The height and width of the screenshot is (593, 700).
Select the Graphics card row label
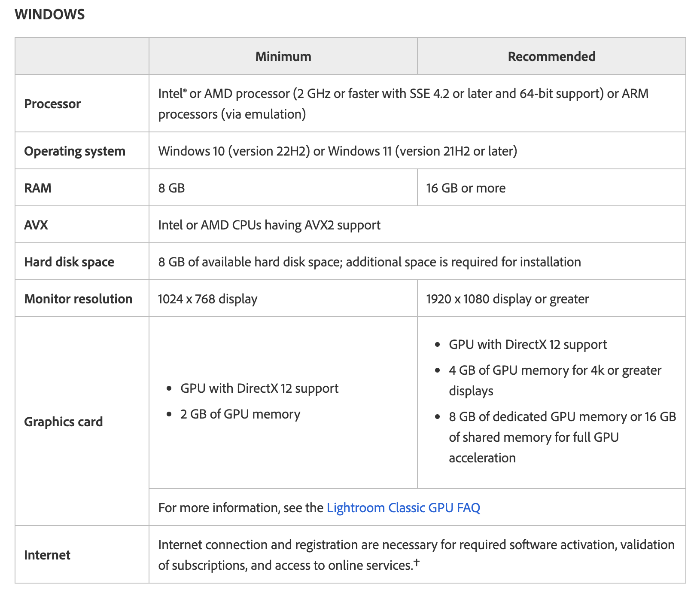pos(64,422)
